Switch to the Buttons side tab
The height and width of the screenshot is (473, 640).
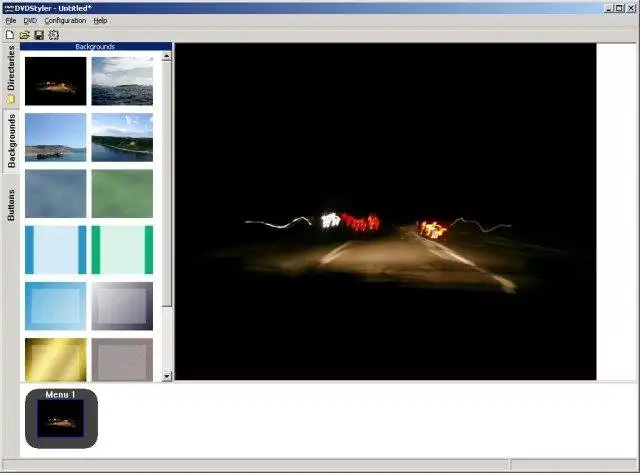(11, 204)
